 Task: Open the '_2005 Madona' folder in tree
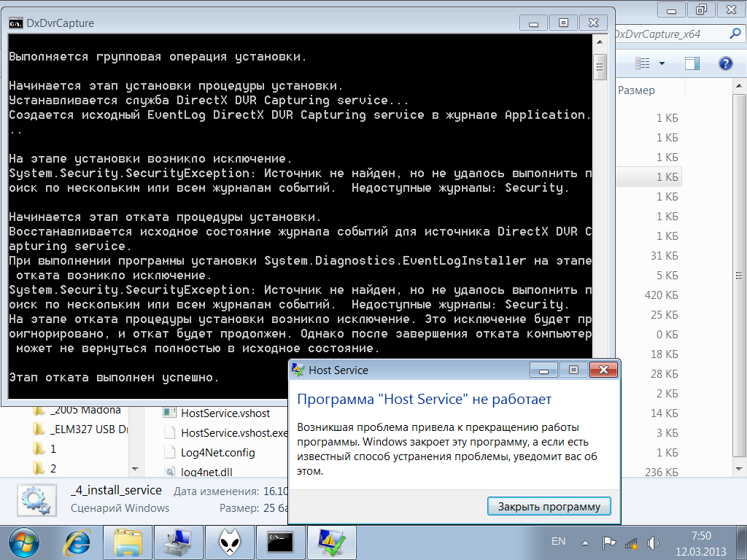(85, 410)
